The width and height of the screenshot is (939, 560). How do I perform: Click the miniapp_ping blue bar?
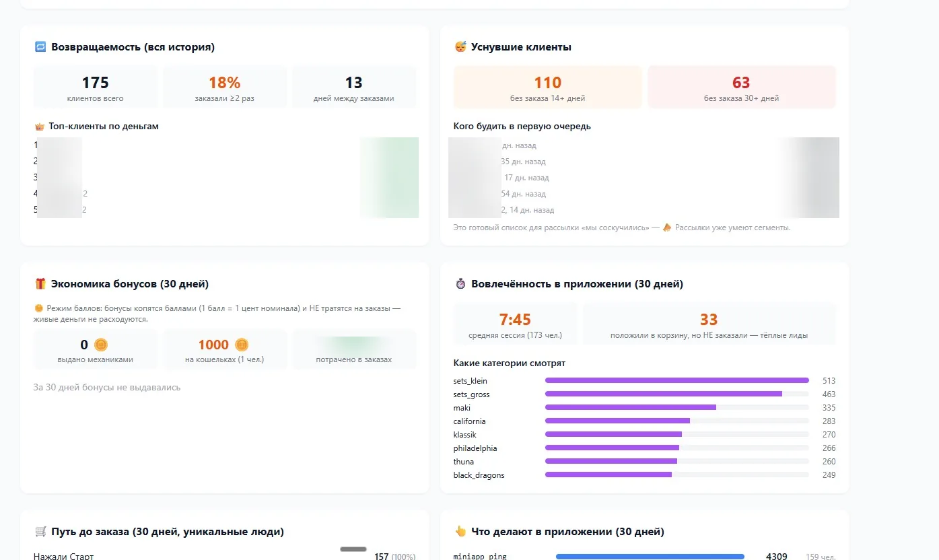(x=650, y=557)
